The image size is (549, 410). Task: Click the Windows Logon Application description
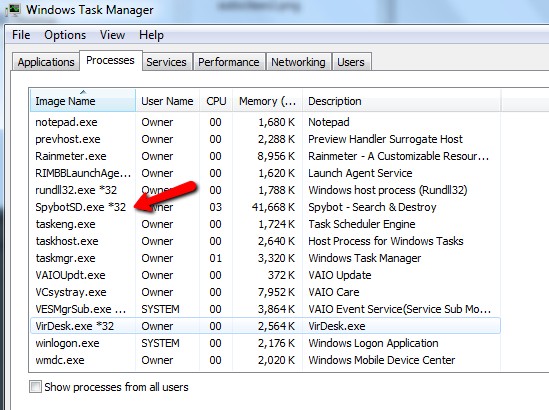point(373,343)
